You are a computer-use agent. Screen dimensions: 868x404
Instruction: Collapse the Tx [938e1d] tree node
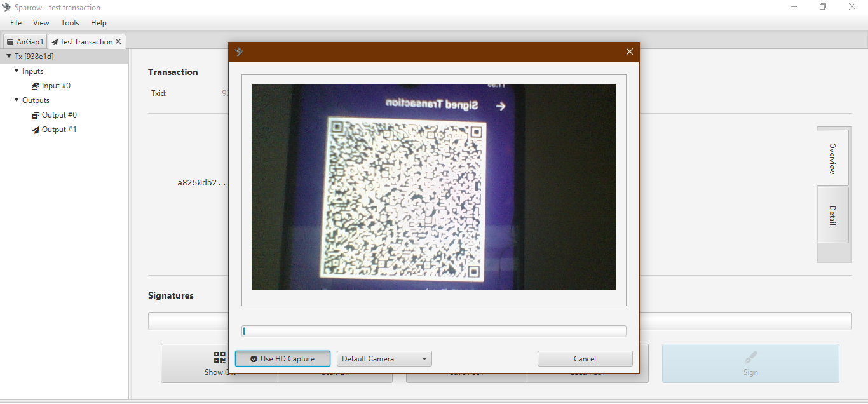9,56
